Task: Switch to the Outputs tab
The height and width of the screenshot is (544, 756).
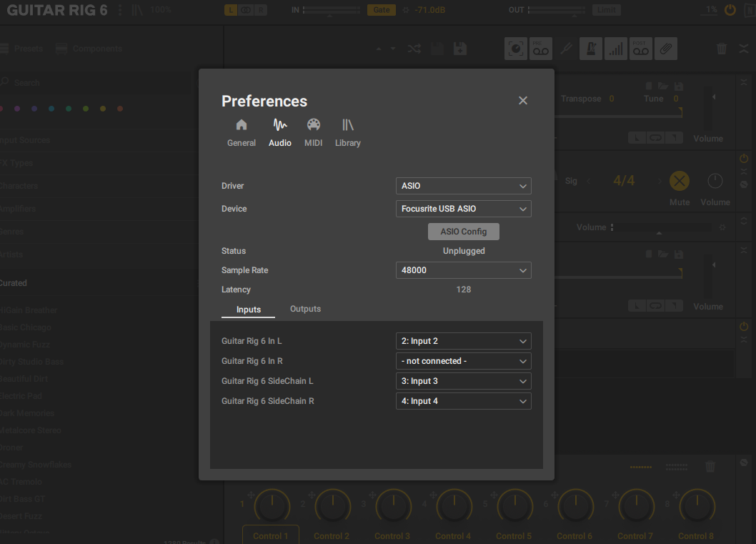Action: click(x=305, y=309)
